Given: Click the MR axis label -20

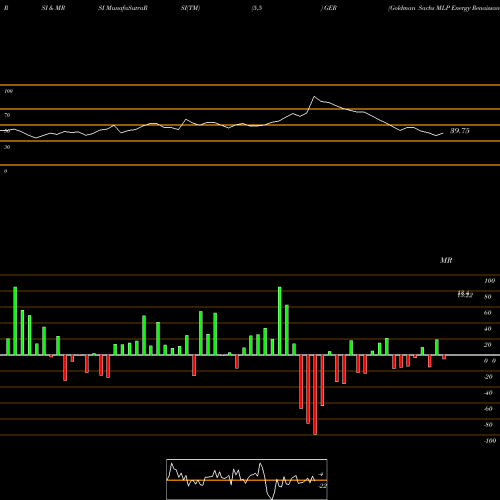Looking at the screenshot, I should (488, 377).
